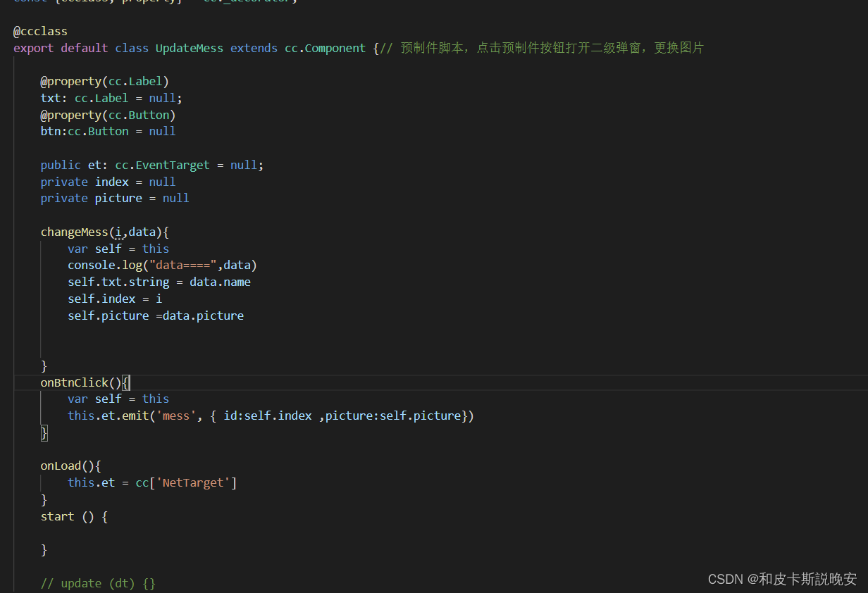Viewport: 868px width, 593px height.
Task: Click the "private picture = null" line
Action: 115,198
